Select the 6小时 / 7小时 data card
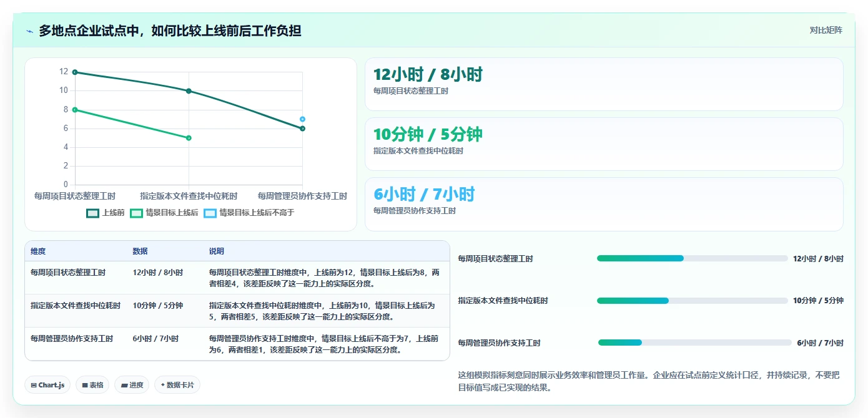 (x=604, y=204)
